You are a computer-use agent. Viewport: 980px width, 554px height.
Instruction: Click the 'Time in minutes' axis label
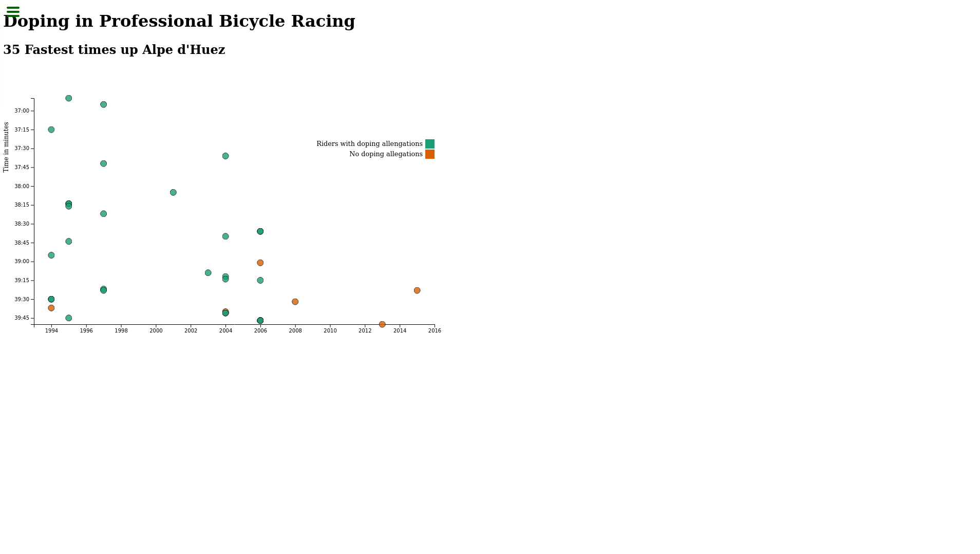(6, 147)
